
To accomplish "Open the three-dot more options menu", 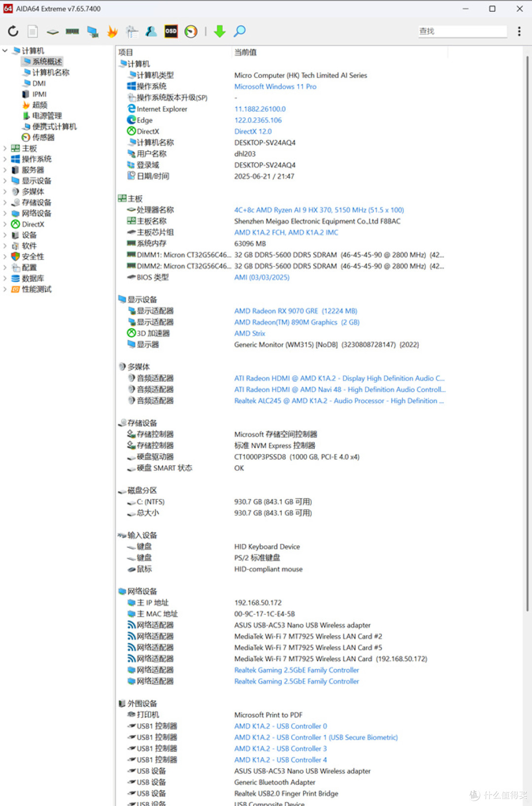I will [x=519, y=32].
